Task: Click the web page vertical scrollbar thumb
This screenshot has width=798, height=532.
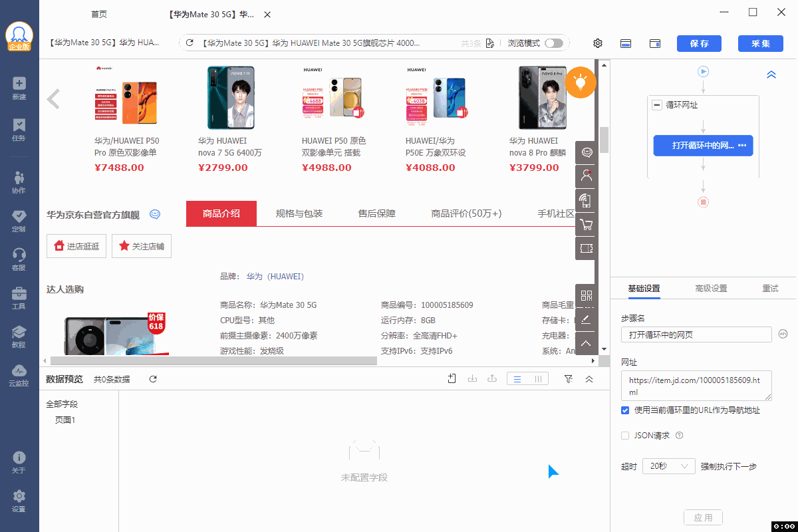Action: click(604, 140)
